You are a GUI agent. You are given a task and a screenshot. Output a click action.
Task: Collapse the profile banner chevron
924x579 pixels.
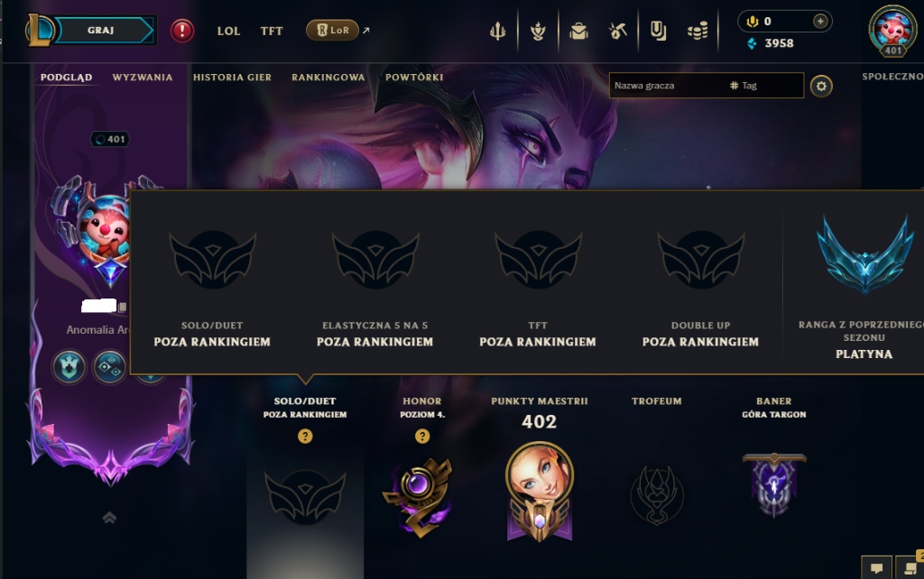tap(109, 518)
